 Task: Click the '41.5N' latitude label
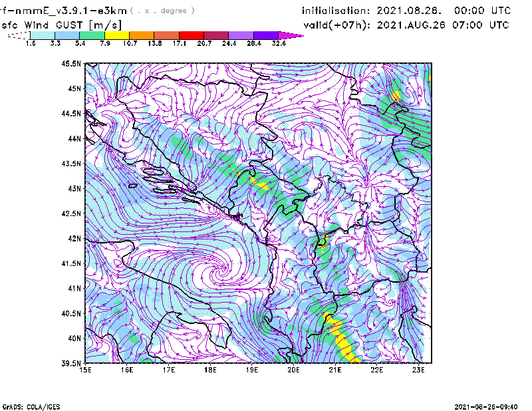[x=71, y=263]
